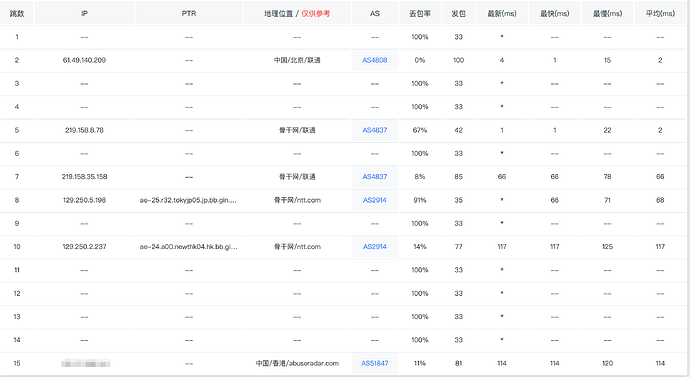Screen dimensions: 690x377
Task: Click the PTR column header
Action: (x=189, y=14)
